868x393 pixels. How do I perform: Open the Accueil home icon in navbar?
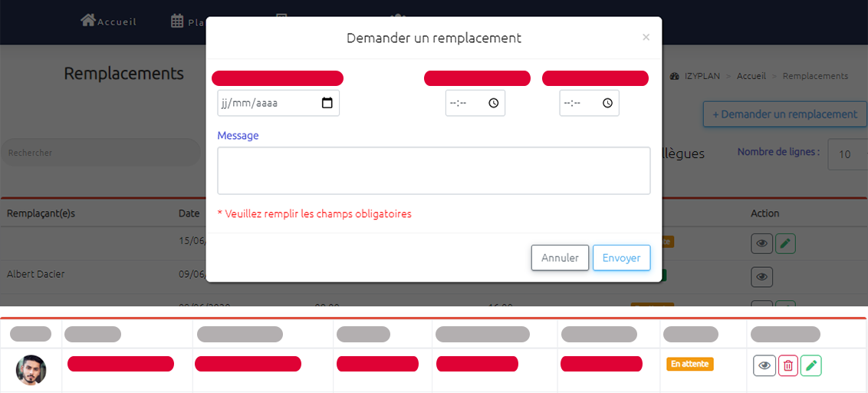[x=88, y=21]
